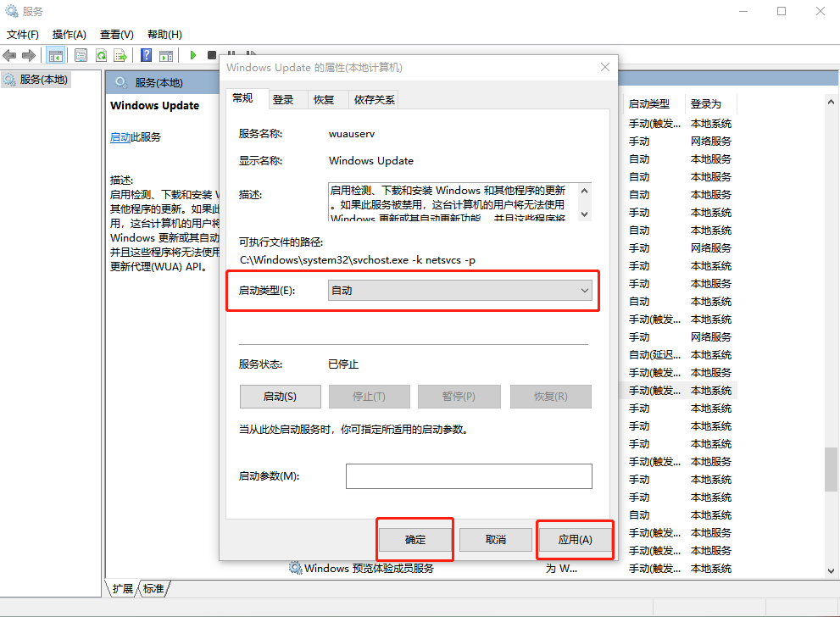
Task: Start the service using the green play icon
Action: click(x=192, y=54)
